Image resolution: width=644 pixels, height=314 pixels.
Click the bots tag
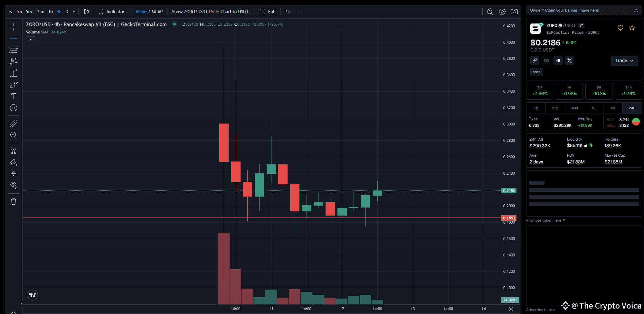pos(536,72)
